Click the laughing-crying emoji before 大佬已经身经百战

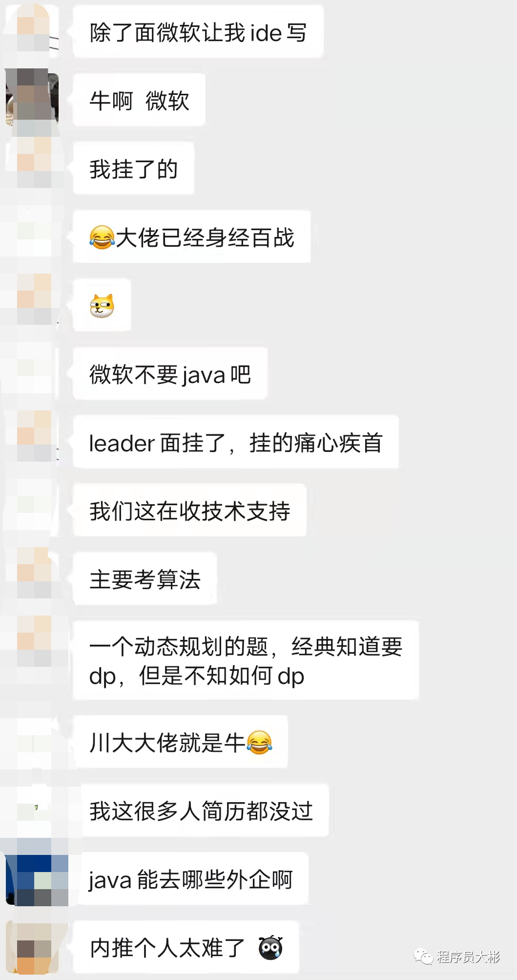tap(102, 237)
